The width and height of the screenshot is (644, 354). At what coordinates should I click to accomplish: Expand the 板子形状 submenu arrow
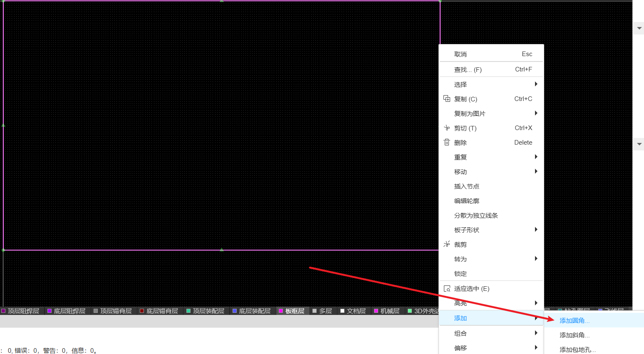536,229
